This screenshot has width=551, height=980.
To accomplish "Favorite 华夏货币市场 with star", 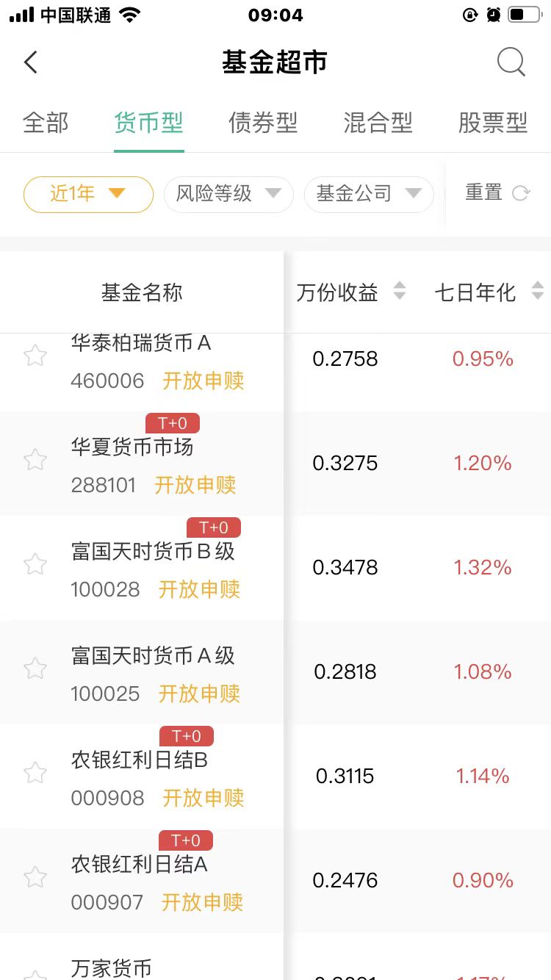I will tap(35, 461).
